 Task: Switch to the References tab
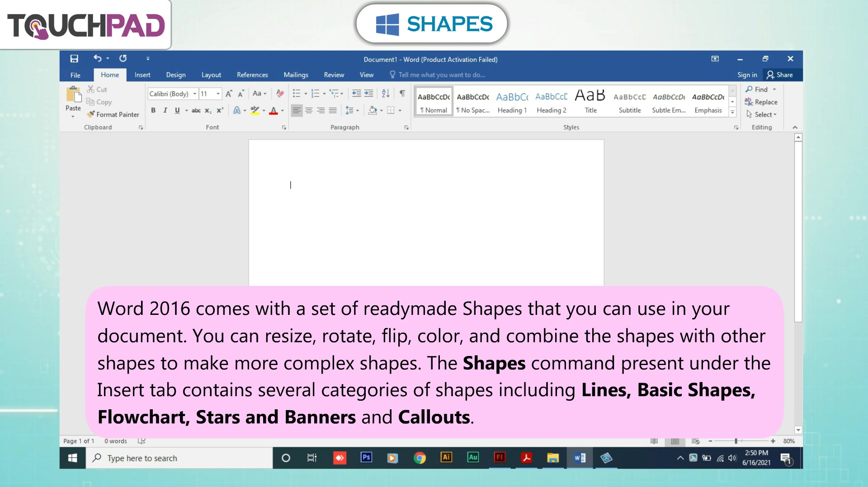pyautogui.click(x=252, y=75)
